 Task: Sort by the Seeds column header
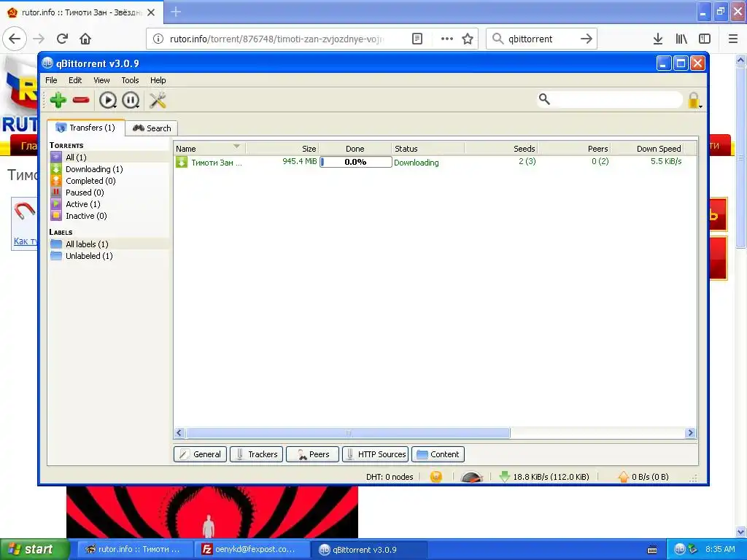[500, 149]
